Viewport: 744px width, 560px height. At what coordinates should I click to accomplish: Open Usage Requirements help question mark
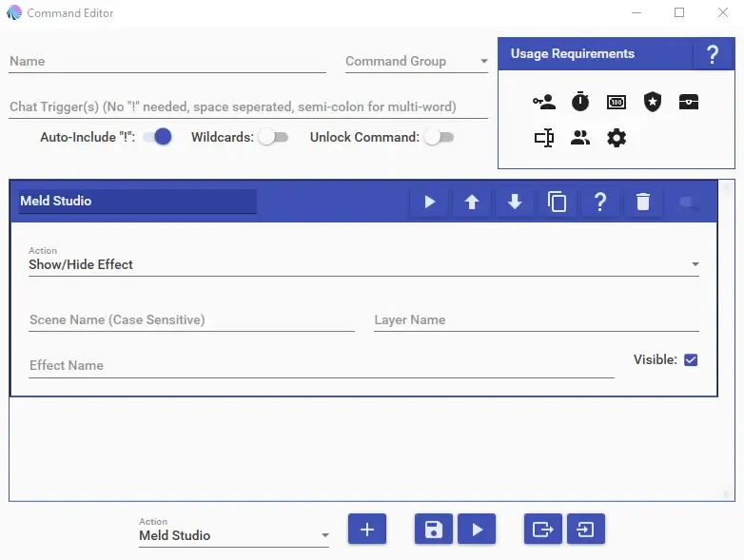click(x=712, y=54)
